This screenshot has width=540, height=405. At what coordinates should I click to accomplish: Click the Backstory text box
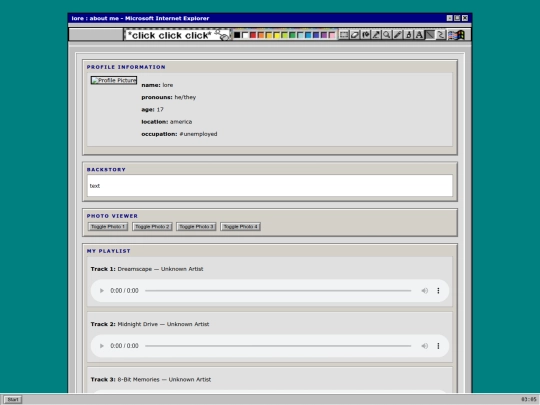tap(270, 186)
